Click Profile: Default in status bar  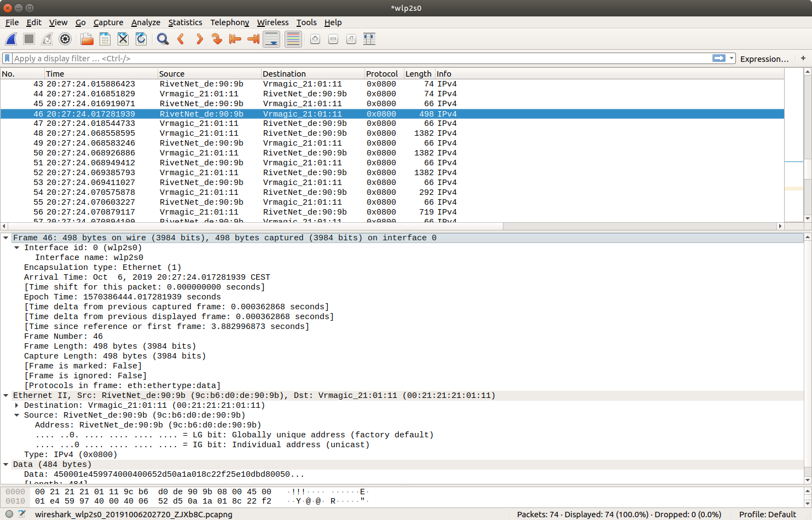click(767, 515)
